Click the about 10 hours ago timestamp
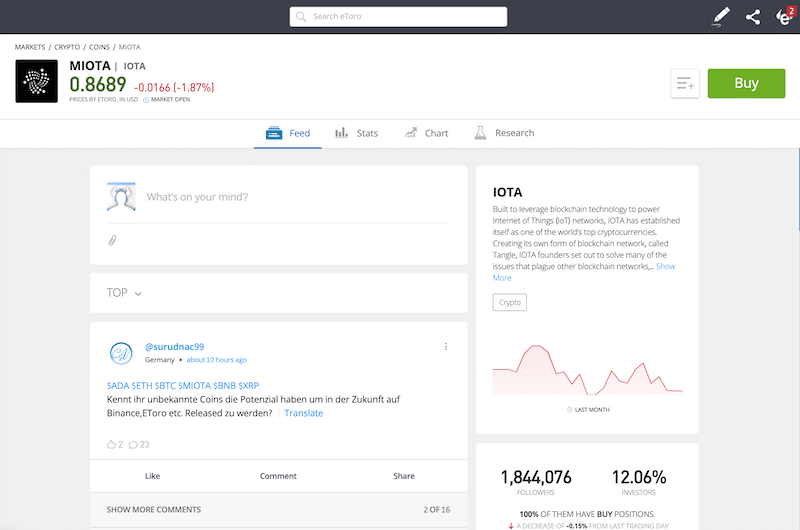Screen dimensions: 800x530 216,360
